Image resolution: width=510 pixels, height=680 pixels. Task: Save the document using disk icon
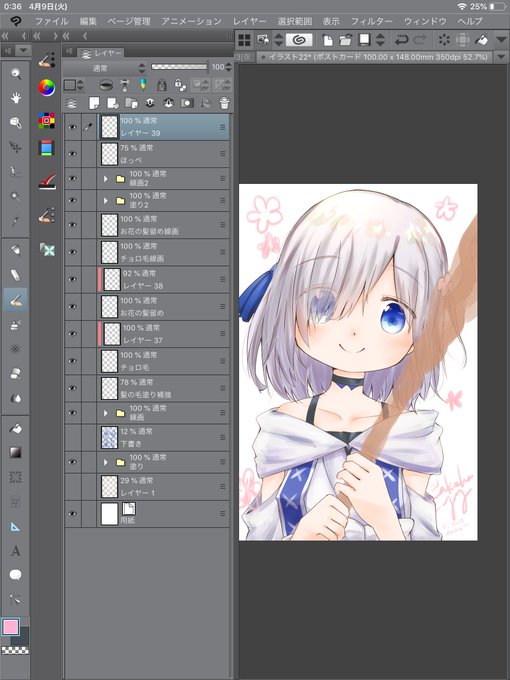(x=365, y=40)
